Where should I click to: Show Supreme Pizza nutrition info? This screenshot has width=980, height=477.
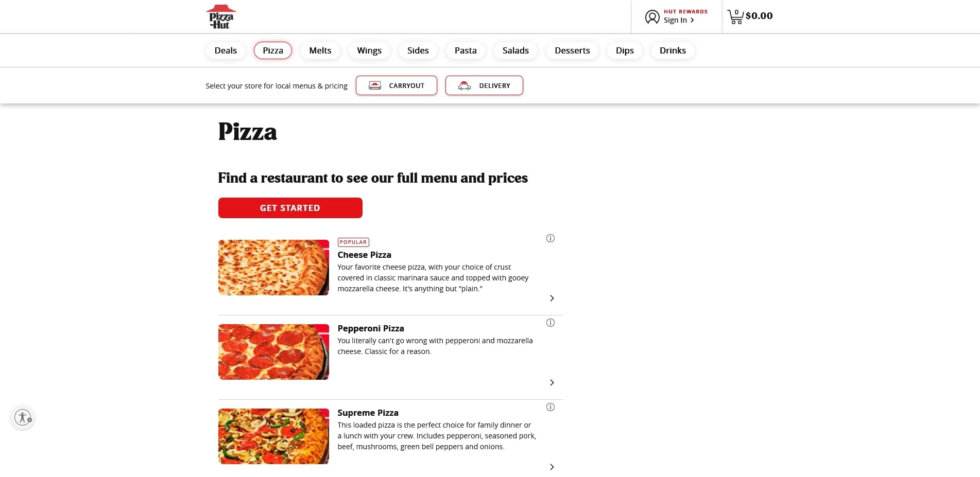click(550, 407)
